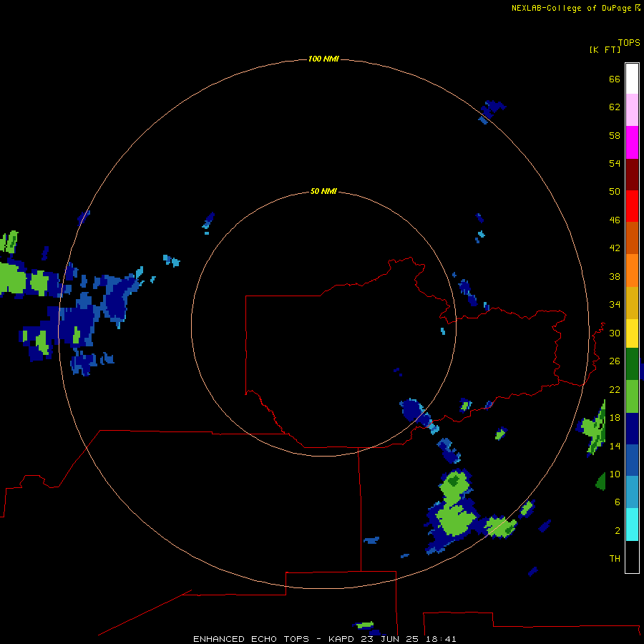Screen dimensions: 644x644
Task: Click the black TH threshold swatch
Action: coord(632,557)
